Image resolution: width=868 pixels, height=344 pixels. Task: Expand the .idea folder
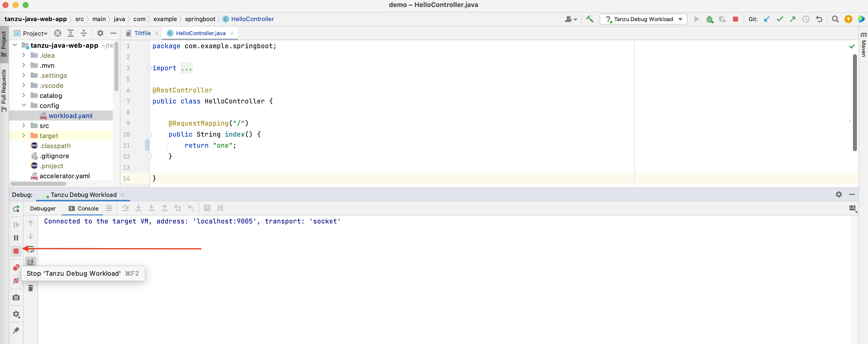tap(24, 55)
